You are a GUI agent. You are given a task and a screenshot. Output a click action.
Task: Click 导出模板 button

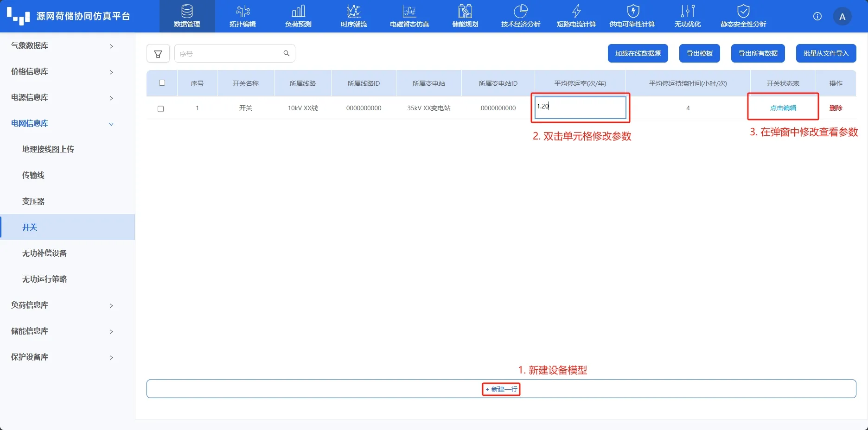coord(700,53)
